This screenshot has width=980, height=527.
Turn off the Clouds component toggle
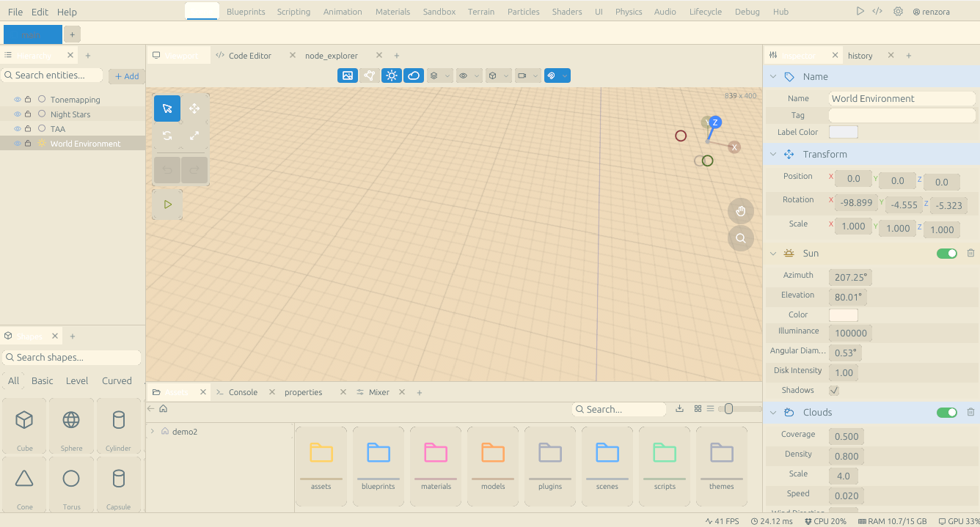coord(947,413)
